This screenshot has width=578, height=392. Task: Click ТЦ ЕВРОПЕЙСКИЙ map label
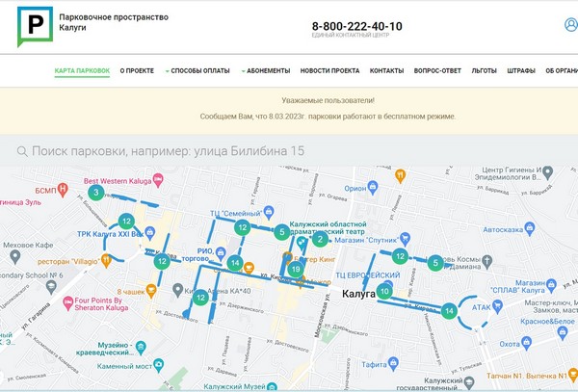368,275
